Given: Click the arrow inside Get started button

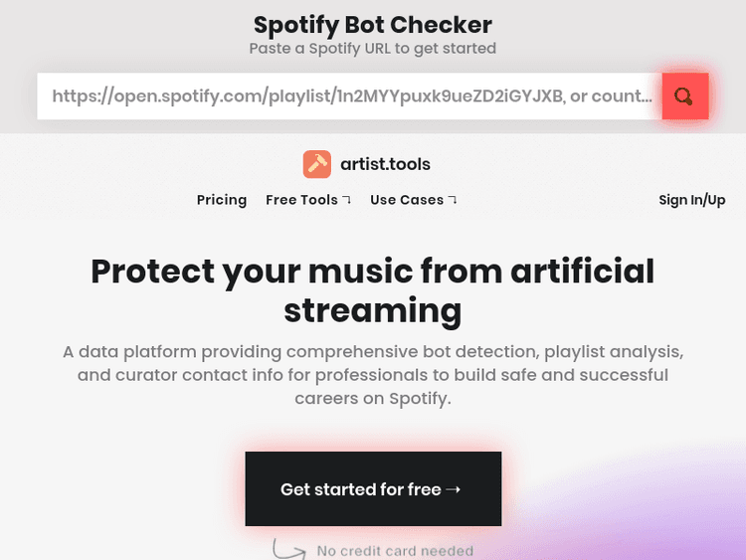Looking at the screenshot, I should (454, 489).
